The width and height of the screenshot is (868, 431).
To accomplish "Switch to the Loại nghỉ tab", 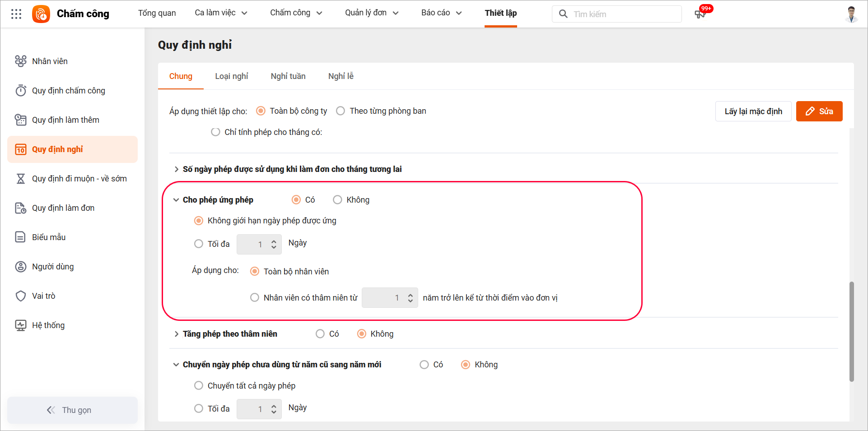I will click(x=231, y=76).
